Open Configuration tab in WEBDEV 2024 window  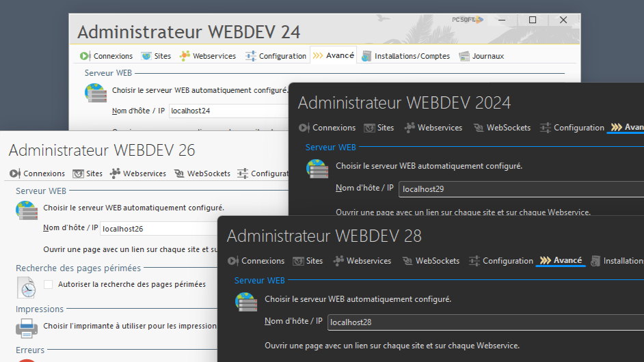pyautogui.click(x=572, y=128)
